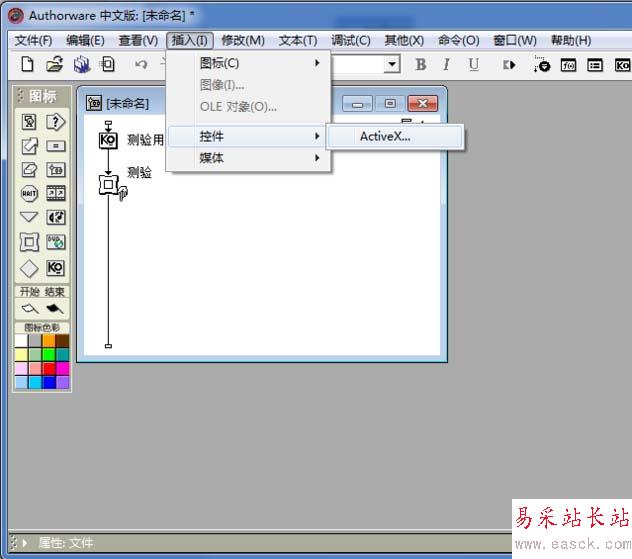Pick the white start flag
Viewport: 632px width, 559px height.
[x=30, y=309]
